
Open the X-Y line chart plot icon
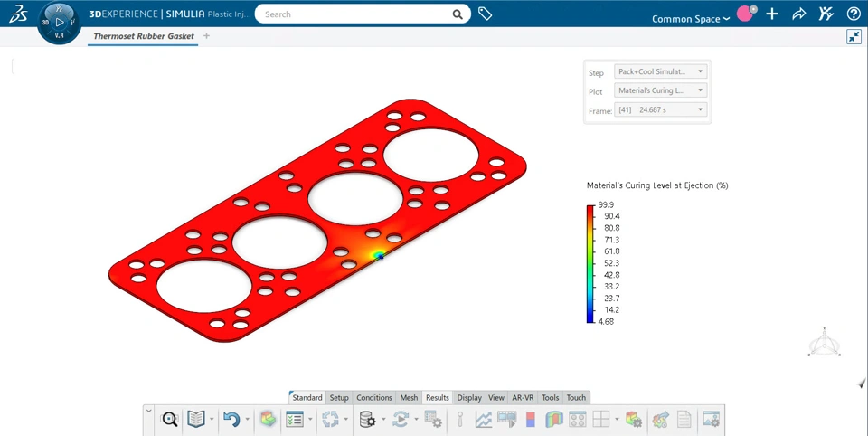[483, 420]
